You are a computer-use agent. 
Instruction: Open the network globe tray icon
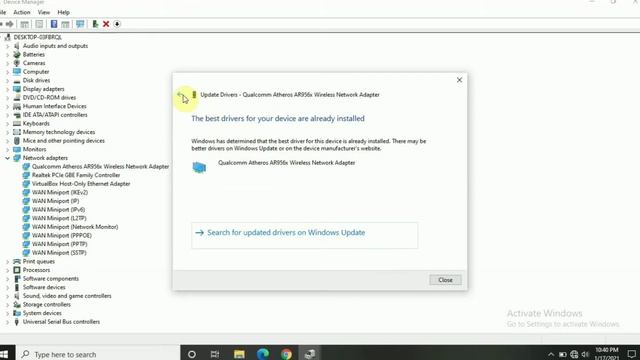point(574,354)
